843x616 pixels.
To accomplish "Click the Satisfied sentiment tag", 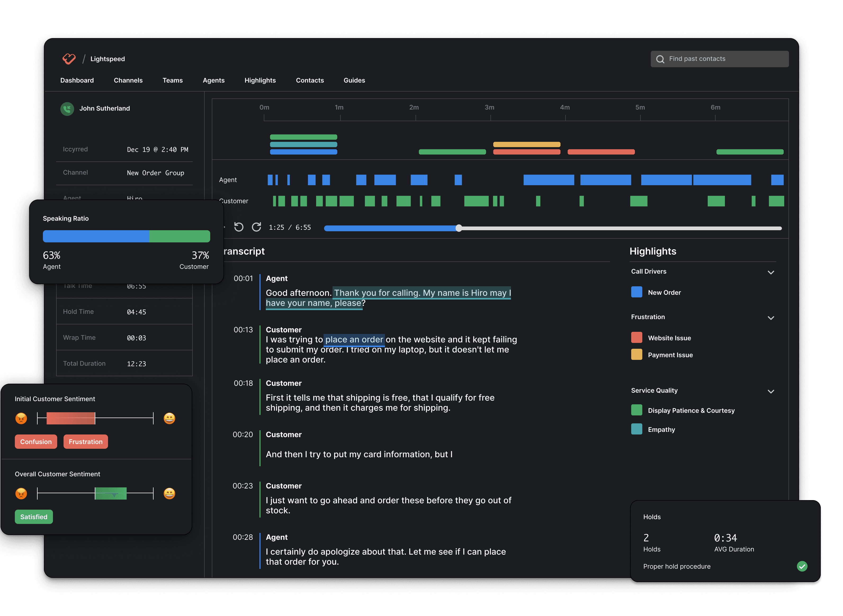I will click(x=34, y=517).
